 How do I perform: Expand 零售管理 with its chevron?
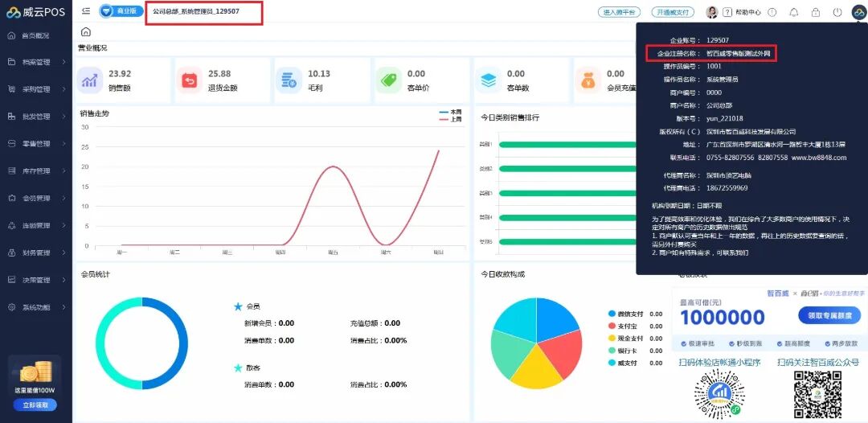click(63, 144)
